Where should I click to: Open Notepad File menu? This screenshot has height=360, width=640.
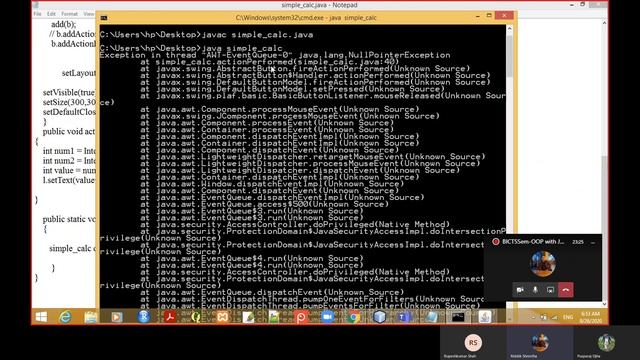[38, 14]
